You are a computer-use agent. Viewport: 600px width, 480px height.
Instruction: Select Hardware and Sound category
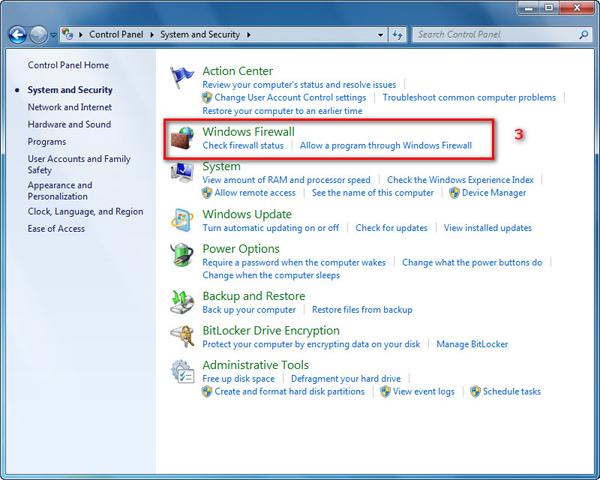(69, 124)
